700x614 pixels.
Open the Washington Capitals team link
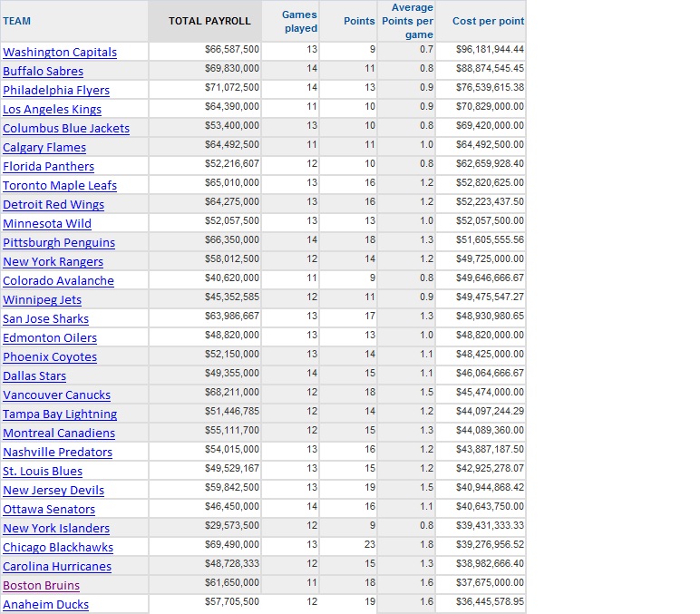(60, 53)
